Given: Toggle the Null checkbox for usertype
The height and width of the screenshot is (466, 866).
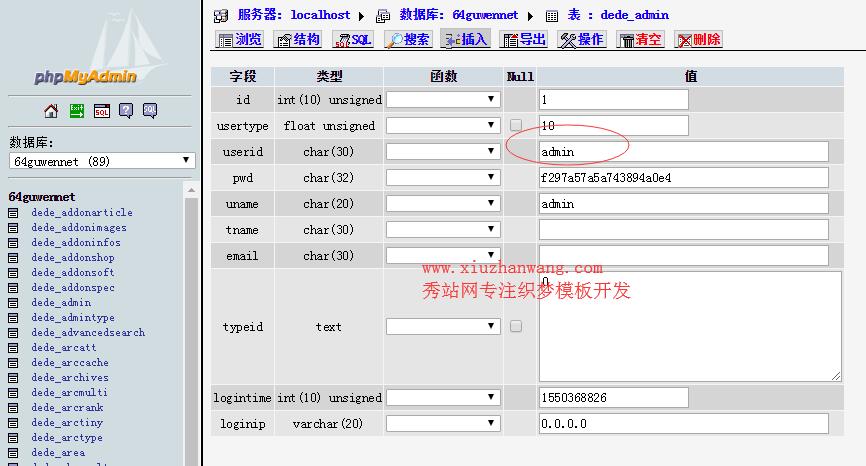Looking at the screenshot, I should 516,125.
